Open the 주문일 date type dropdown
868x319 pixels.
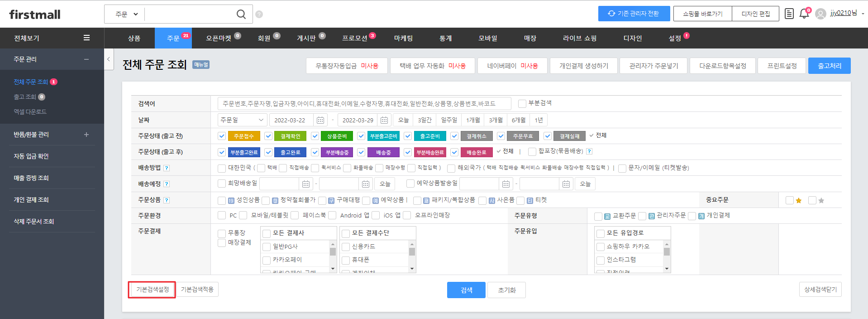pyautogui.click(x=242, y=120)
